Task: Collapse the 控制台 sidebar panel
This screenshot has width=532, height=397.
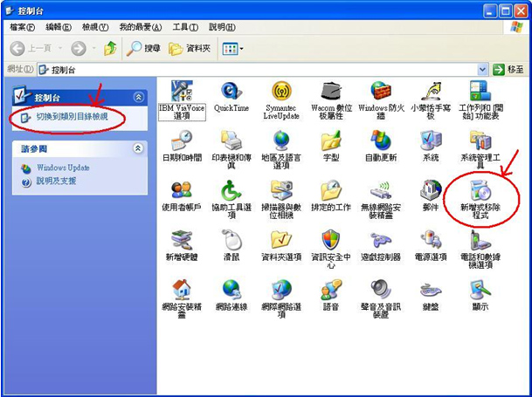Action: (x=138, y=98)
